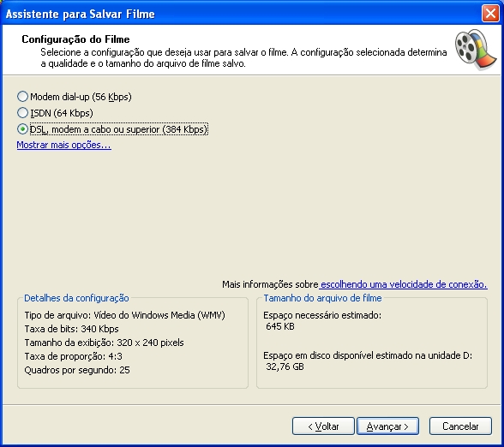Click the Tamanho do arquivo de filme group title
Viewport: 504px width, 447px height.
pos(322,298)
